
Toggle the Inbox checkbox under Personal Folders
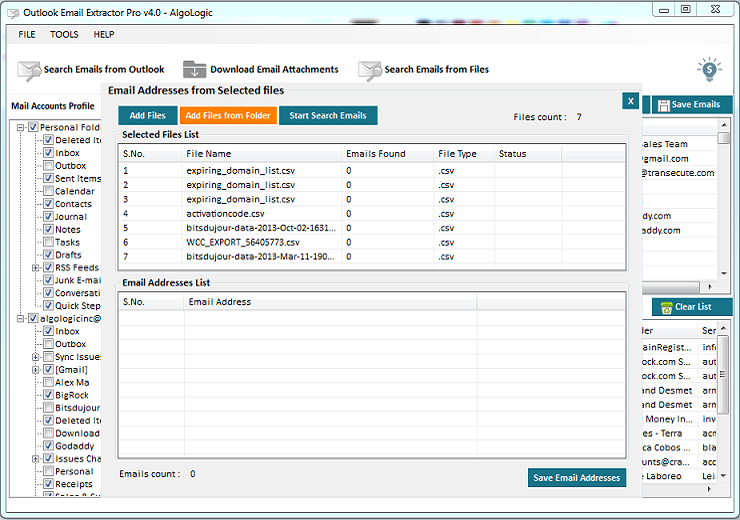(48, 153)
